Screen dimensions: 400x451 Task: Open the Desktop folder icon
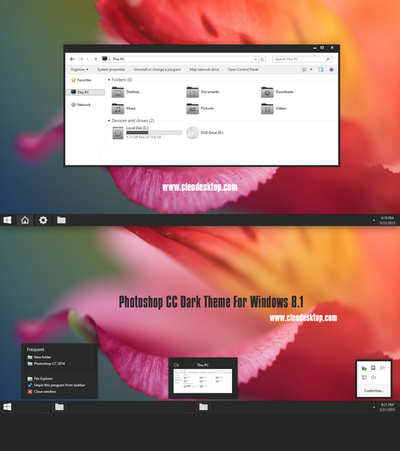(x=118, y=92)
